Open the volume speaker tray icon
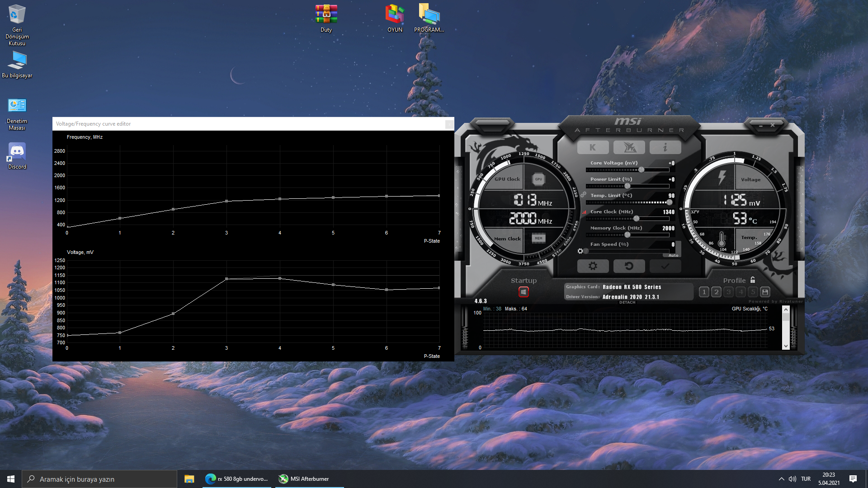868x488 pixels. point(793,479)
